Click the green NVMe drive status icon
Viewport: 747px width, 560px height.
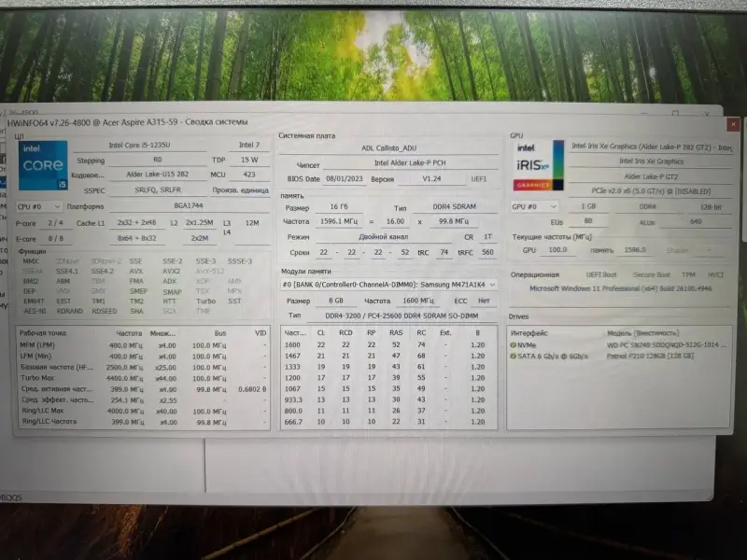click(x=512, y=344)
